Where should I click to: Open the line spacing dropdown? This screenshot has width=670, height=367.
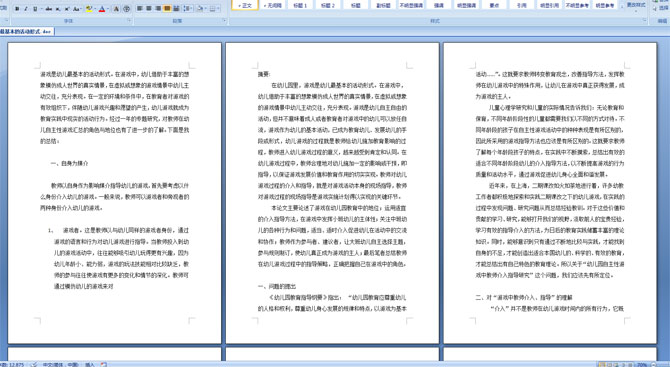point(188,8)
